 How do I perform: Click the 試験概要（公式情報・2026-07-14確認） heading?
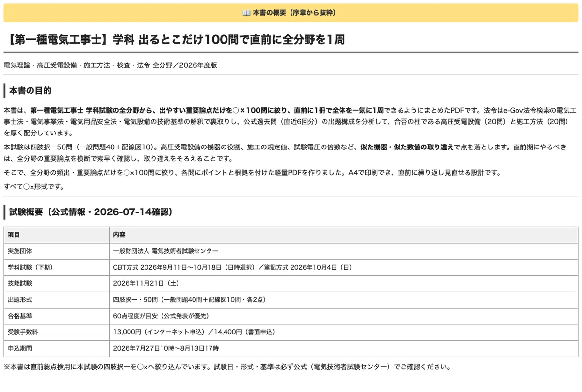91,212
